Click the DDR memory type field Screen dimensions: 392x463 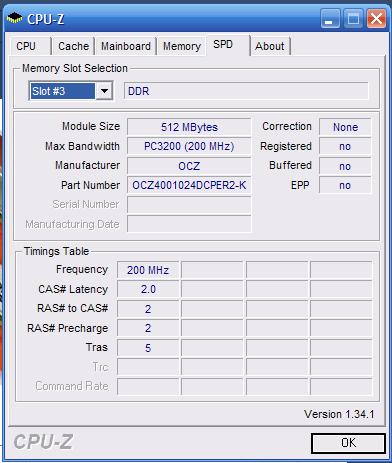click(x=246, y=91)
